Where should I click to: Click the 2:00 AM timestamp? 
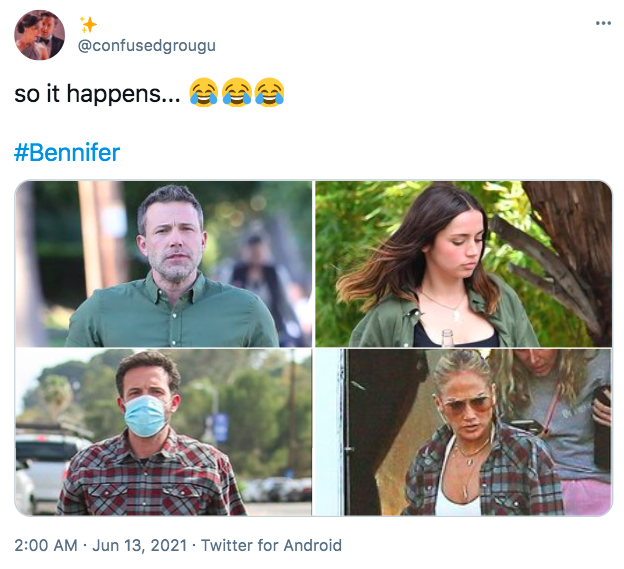click(46, 545)
